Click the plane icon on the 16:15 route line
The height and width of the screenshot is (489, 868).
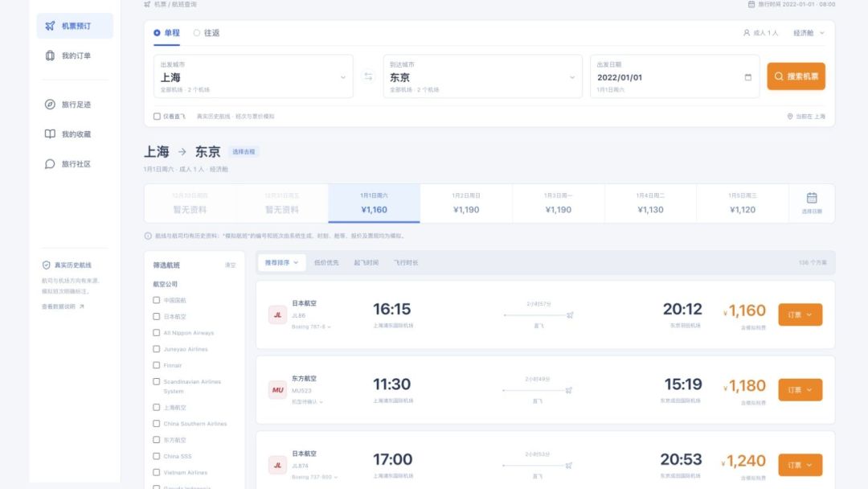click(570, 315)
